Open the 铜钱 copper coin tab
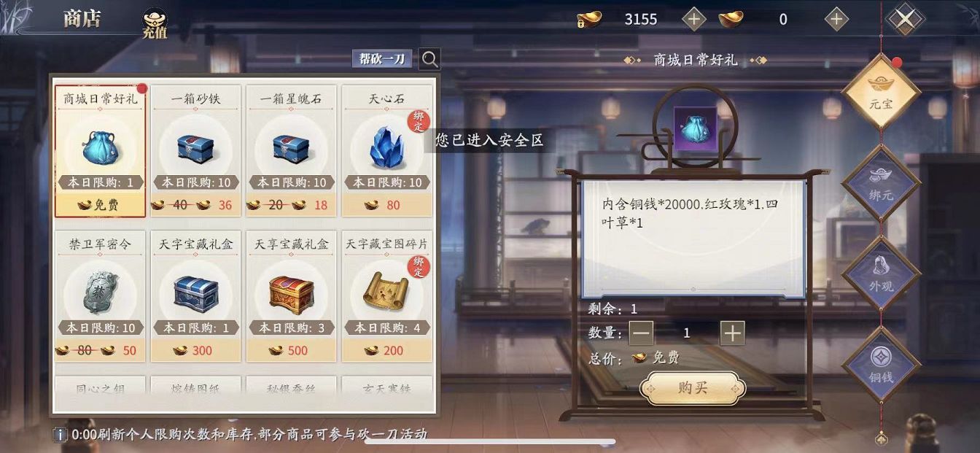Screen dimensions: 980x453 (x=881, y=365)
